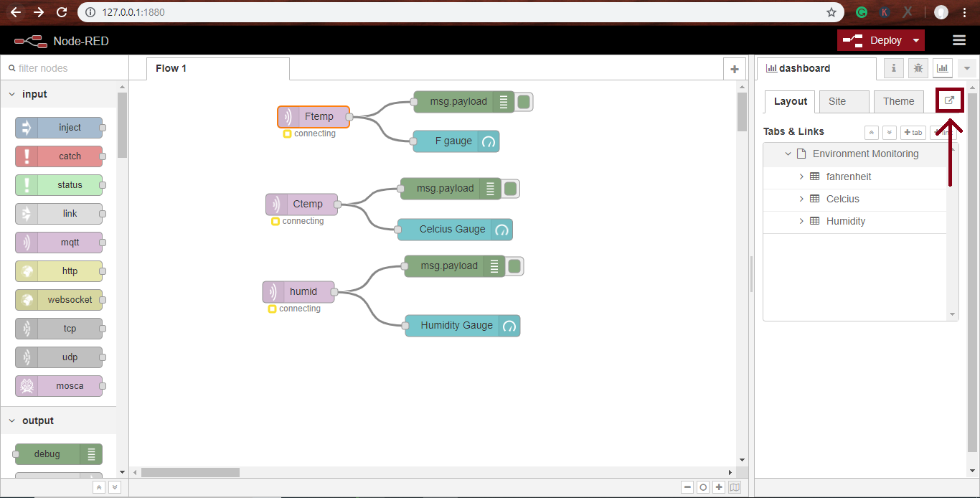Viewport: 980px width, 498px height.
Task: Toggle the navigator map icon
Action: click(x=735, y=487)
